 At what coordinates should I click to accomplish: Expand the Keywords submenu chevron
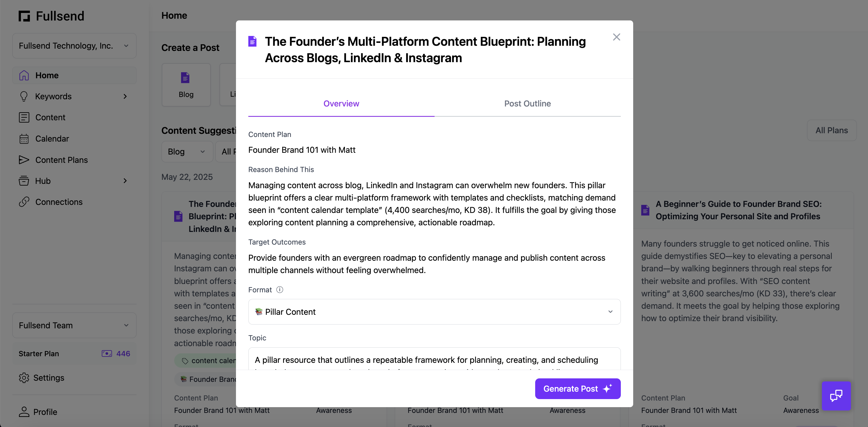tap(125, 96)
